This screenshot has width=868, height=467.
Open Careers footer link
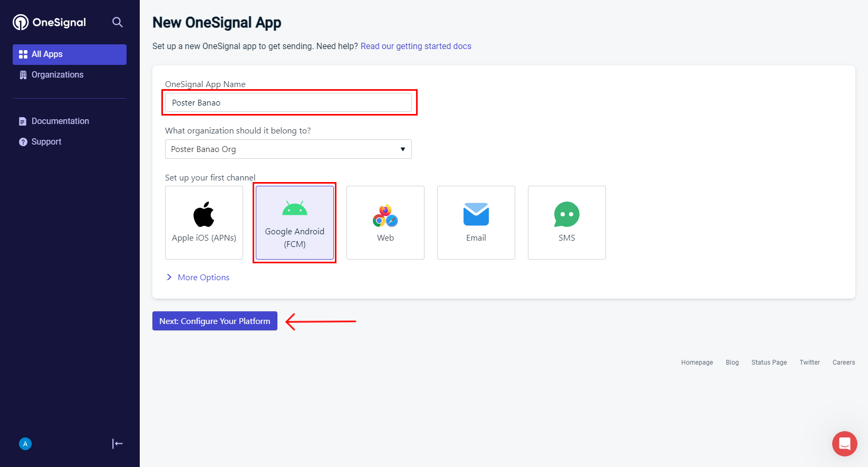coord(844,363)
